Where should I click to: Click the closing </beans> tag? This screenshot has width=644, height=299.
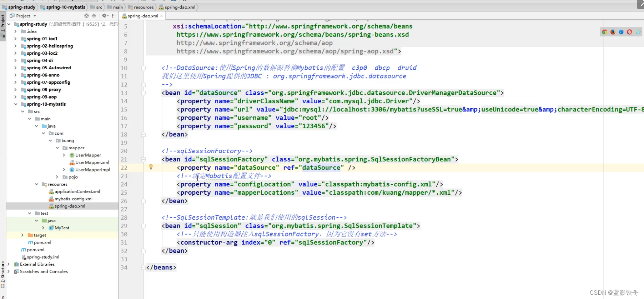161,268
